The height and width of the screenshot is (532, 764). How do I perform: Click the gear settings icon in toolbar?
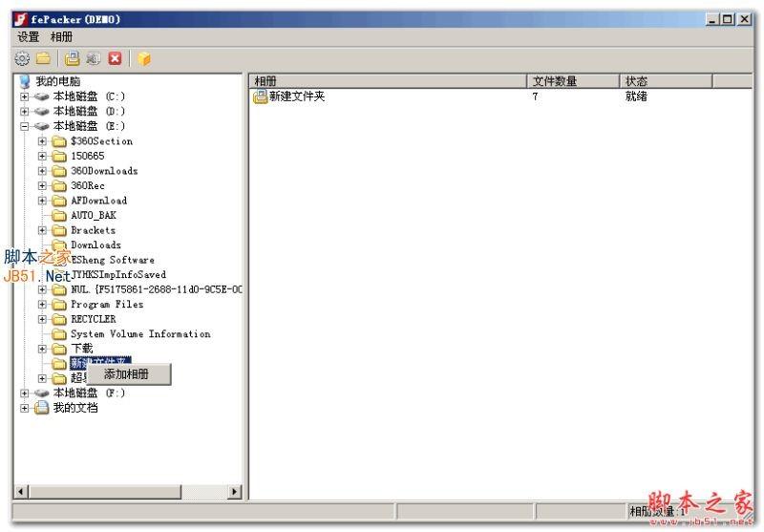click(x=23, y=58)
